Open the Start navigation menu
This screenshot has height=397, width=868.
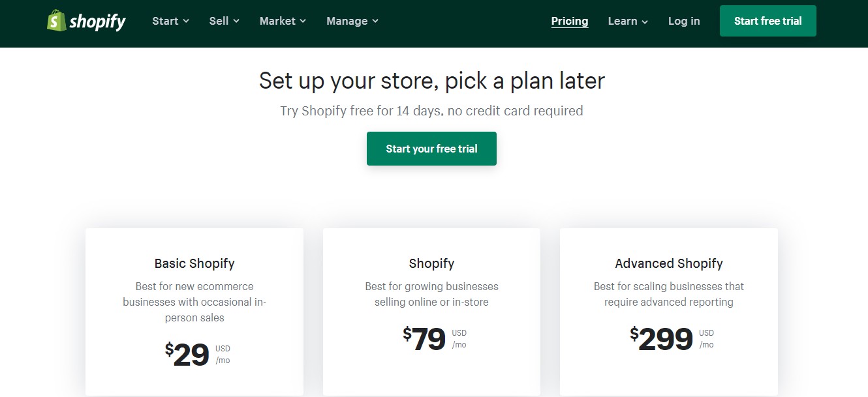(x=165, y=21)
